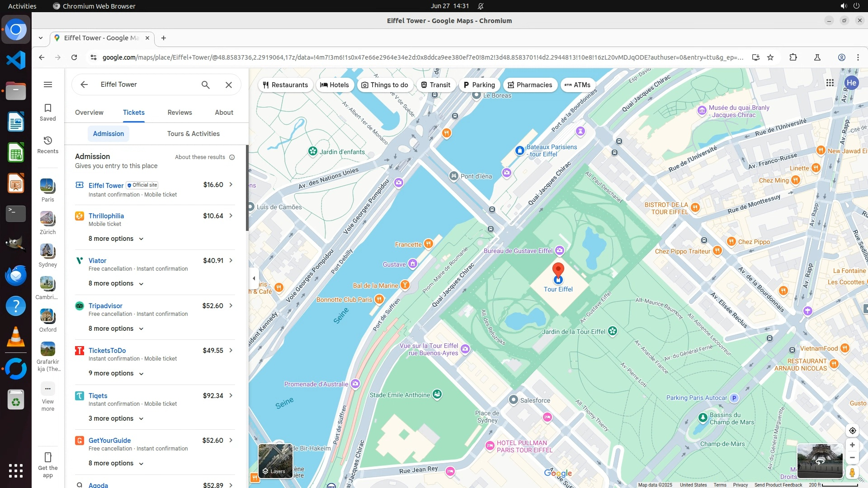Toggle the Hotels filter chip
The height and width of the screenshot is (488, 868).
[335, 85]
